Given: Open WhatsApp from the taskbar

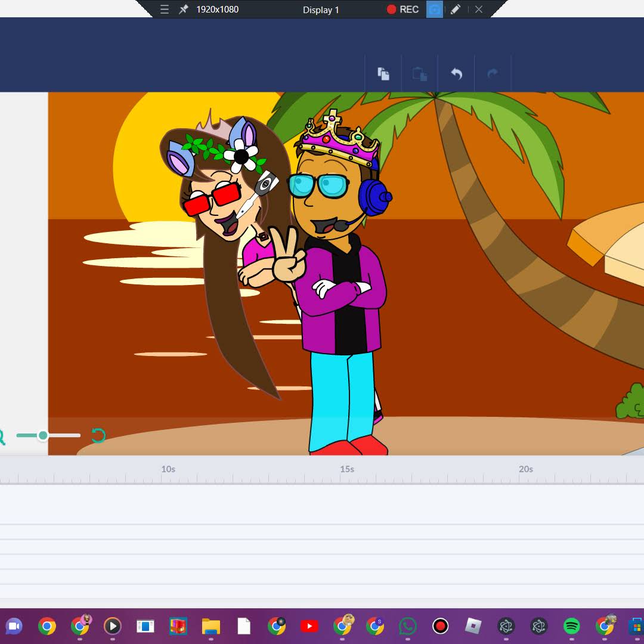Looking at the screenshot, I should click(x=407, y=626).
